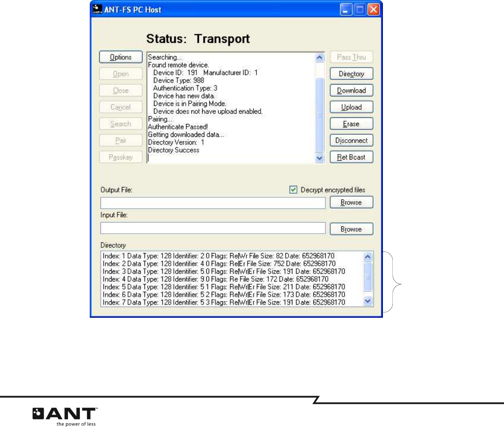
Task: Disconnect from the remote device
Action: coord(351,140)
